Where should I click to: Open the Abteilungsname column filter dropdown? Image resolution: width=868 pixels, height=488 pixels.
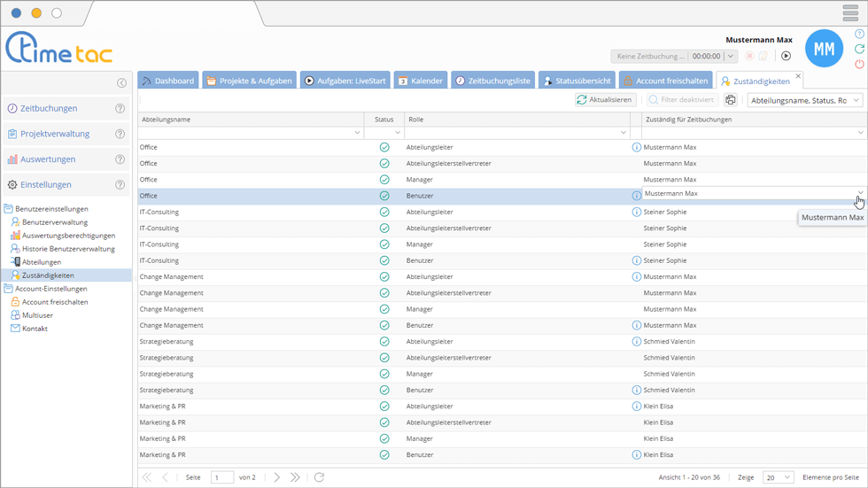358,133
